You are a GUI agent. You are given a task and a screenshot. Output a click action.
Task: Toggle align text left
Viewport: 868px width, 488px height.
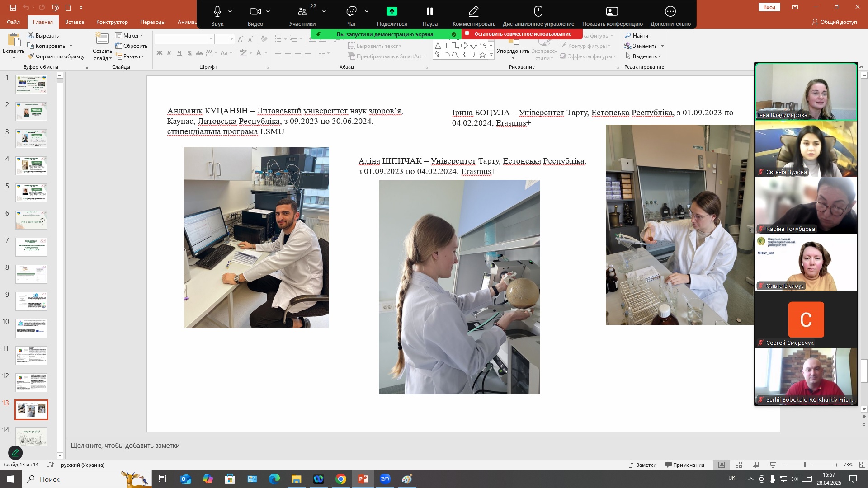[278, 53]
